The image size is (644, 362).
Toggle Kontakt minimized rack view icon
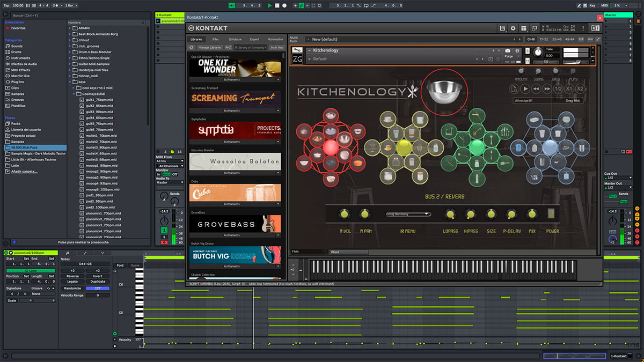tap(535, 28)
